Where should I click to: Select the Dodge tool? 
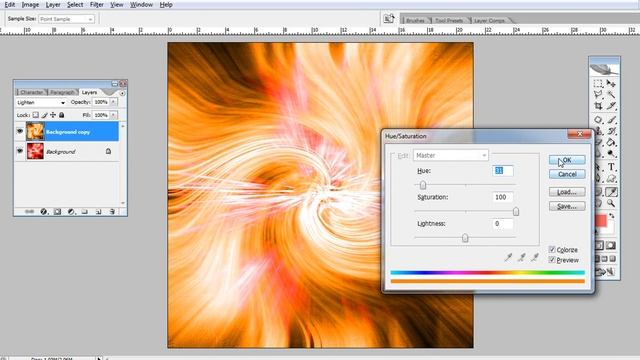[x=611, y=153]
